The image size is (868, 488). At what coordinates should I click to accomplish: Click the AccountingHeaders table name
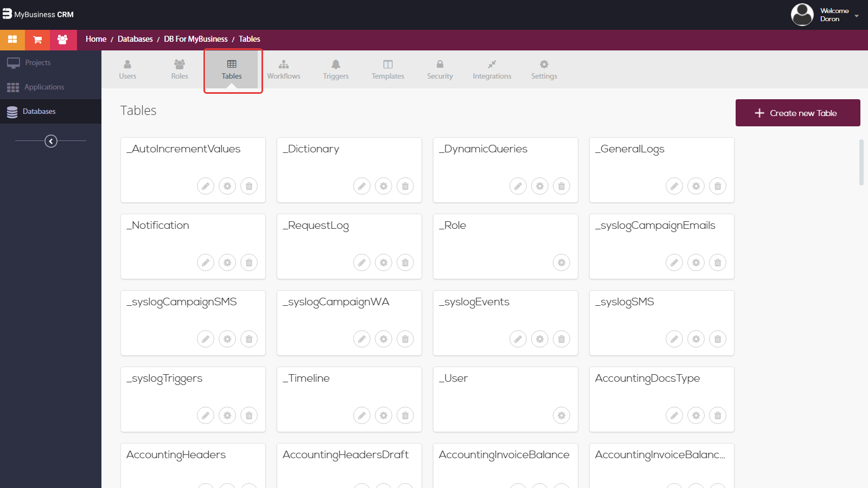coord(176,455)
